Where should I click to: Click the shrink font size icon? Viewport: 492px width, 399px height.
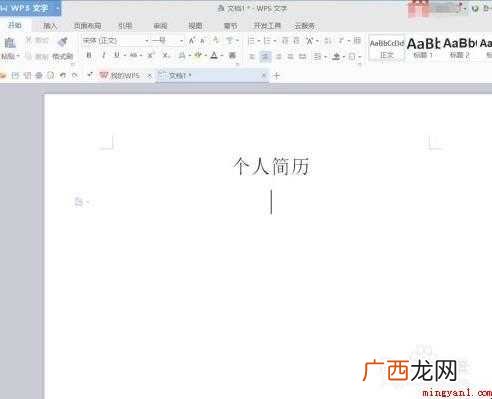[x=202, y=41]
